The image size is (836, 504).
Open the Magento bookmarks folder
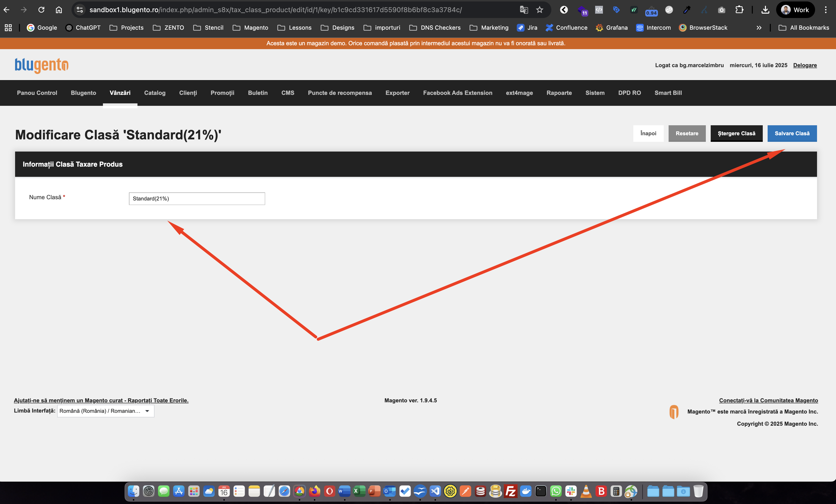click(250, 27)
